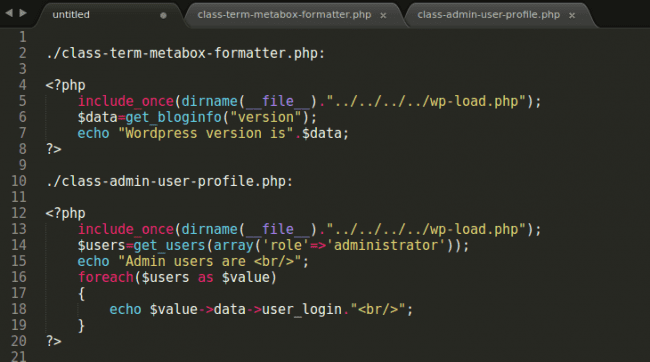The width and height of the screenshot is (650, 362).
Task: Click the closing brace on line 19
Action: pos(82,326)
